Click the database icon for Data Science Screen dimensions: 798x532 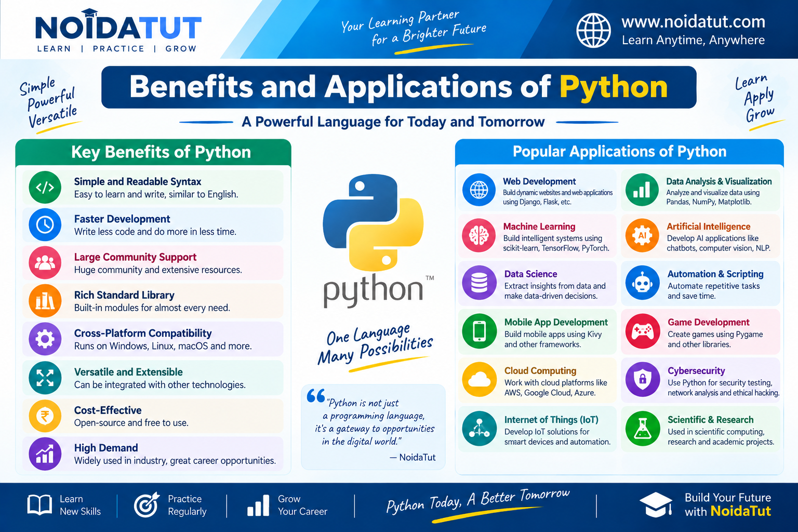click(479, 283)
